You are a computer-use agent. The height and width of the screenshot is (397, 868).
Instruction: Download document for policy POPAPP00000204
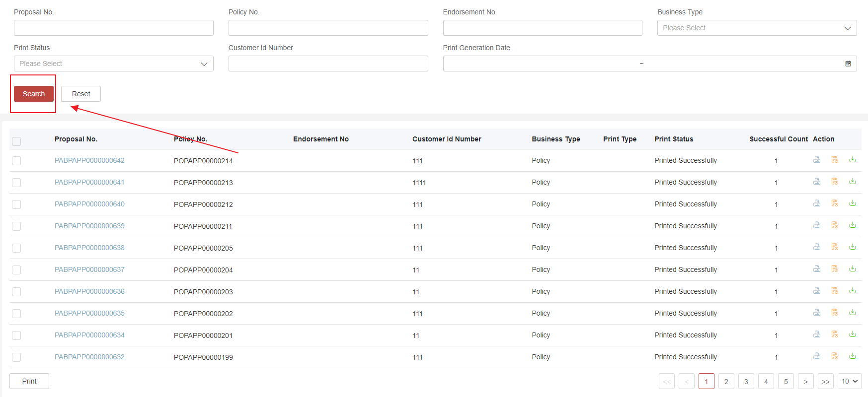tap(853, 269)
